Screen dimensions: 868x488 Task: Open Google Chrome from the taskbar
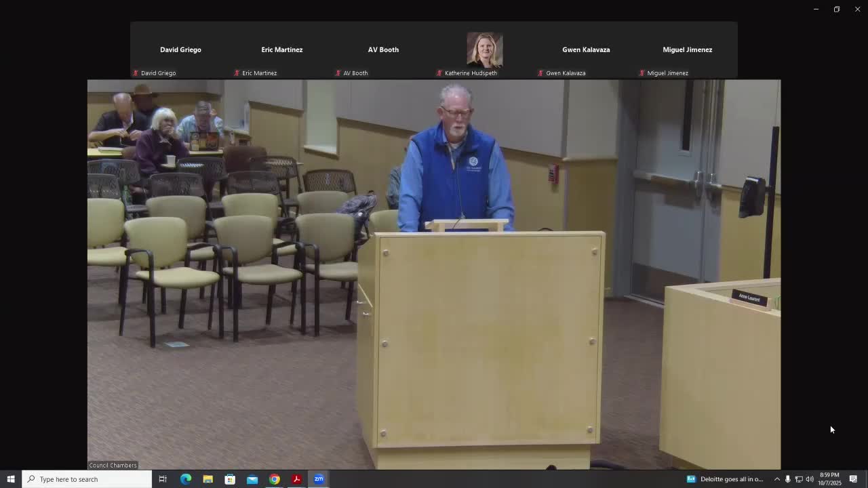(x=275, y=479)
